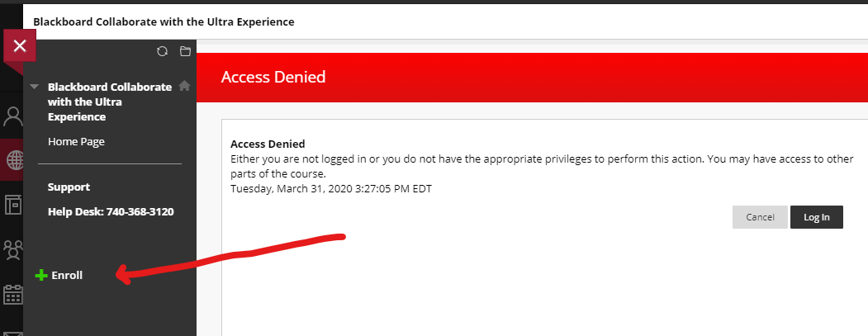Open the course menu folder view icon
The height and width of the screenshot is (336, 868).
pos(185,51)
